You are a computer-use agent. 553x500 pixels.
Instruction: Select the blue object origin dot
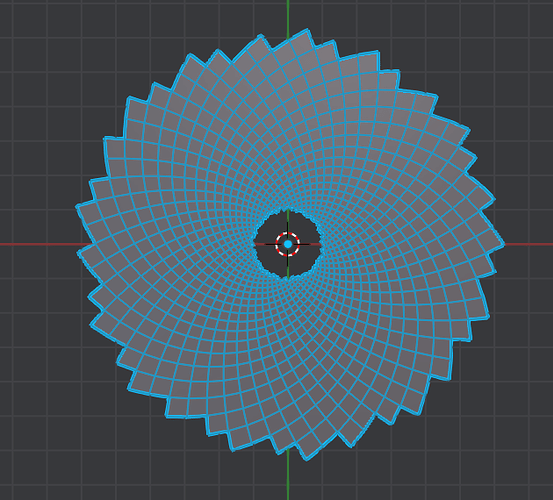pyautogui.click(x=288, y=244)
